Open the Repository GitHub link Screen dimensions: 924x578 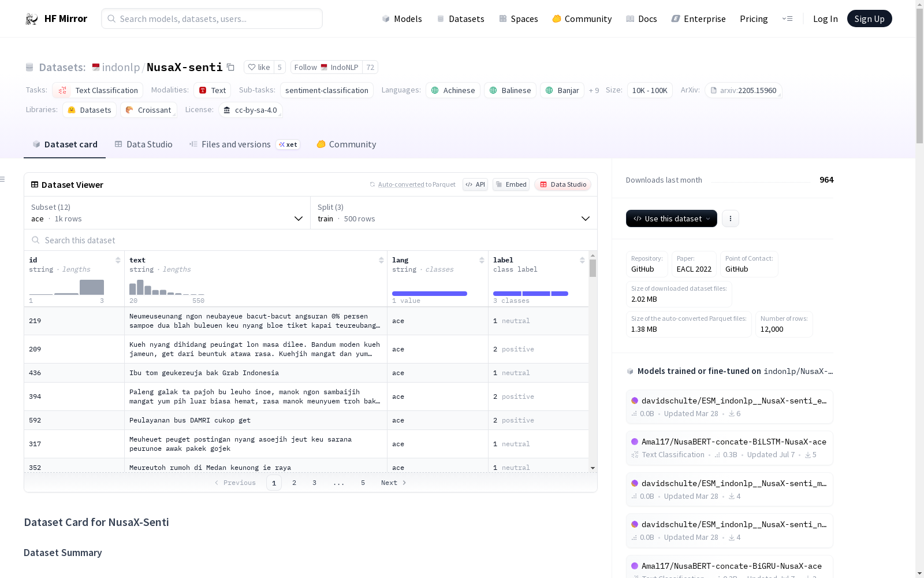point(647,264)
